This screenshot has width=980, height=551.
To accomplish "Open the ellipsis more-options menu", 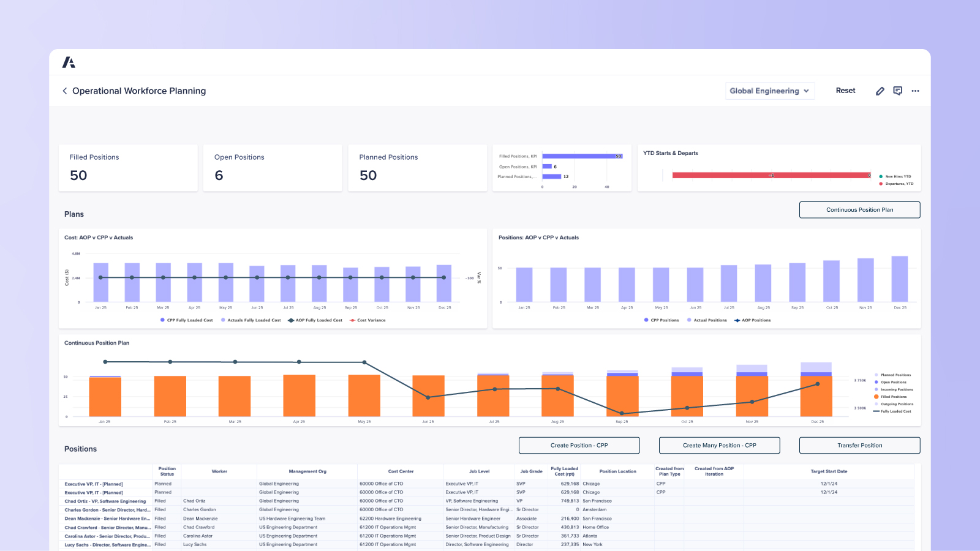I will (916, 91).
